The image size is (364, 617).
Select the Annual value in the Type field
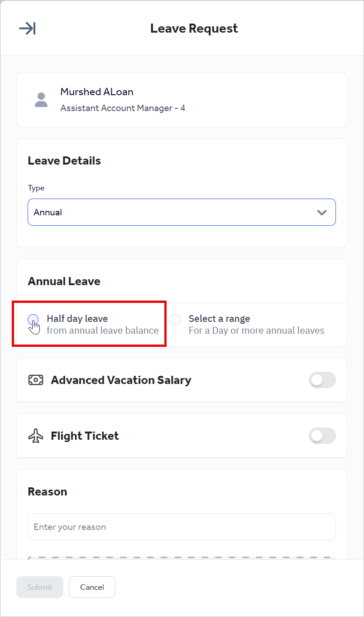click(x=48, y=212)
